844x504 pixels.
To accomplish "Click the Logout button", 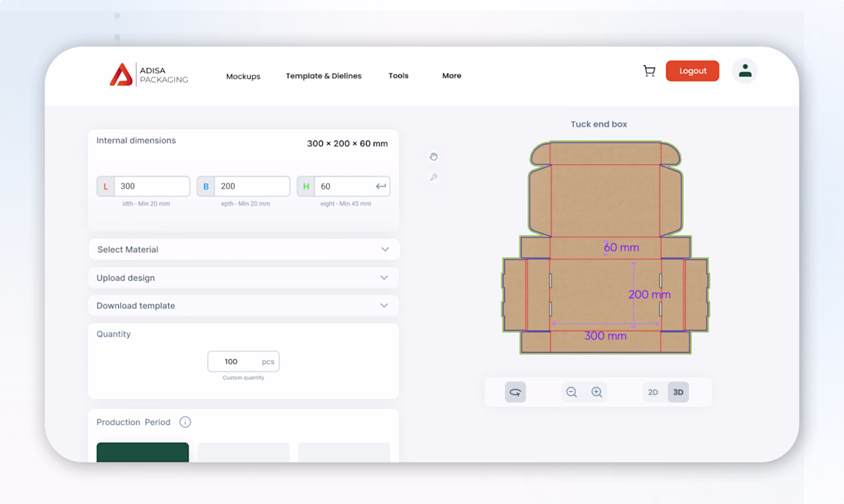I will (x=692, y=71).
